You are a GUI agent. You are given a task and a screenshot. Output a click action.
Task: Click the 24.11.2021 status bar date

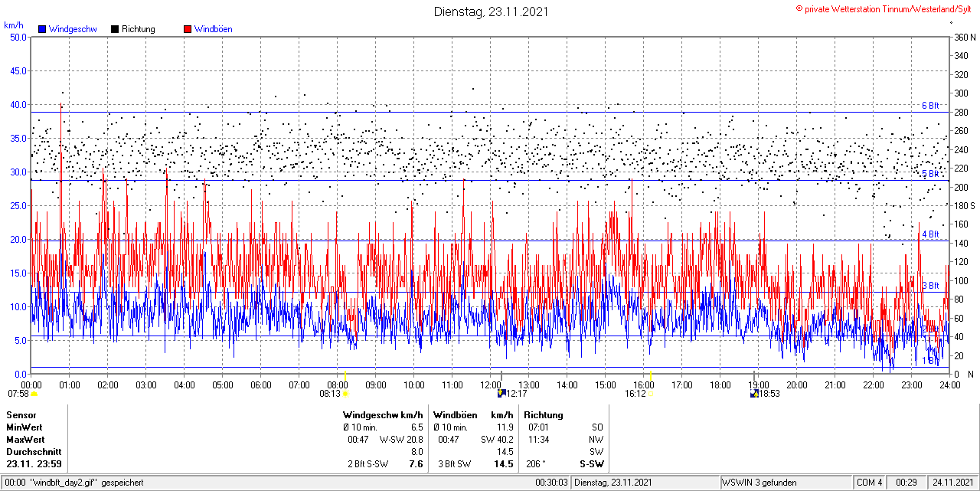tap(952, 483)
